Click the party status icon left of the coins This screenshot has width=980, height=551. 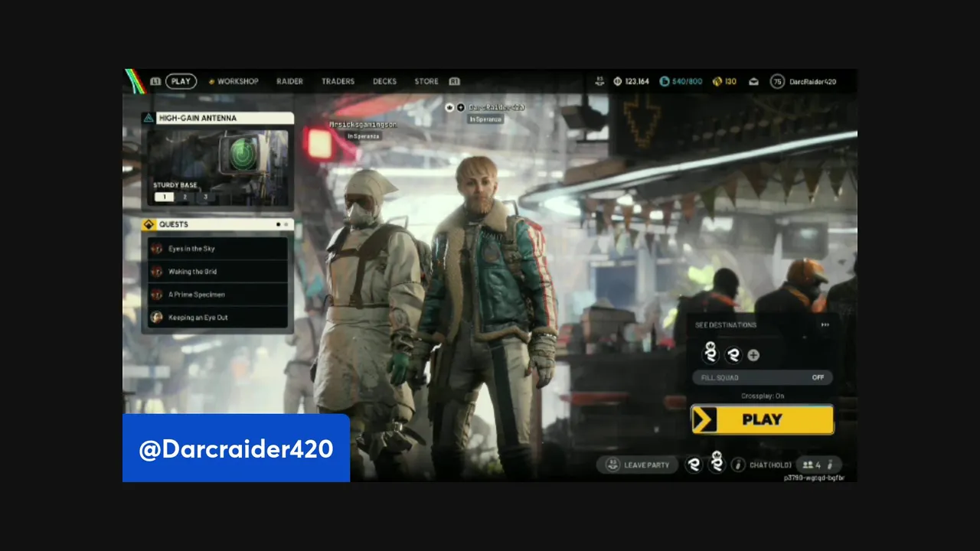(599, 81)
